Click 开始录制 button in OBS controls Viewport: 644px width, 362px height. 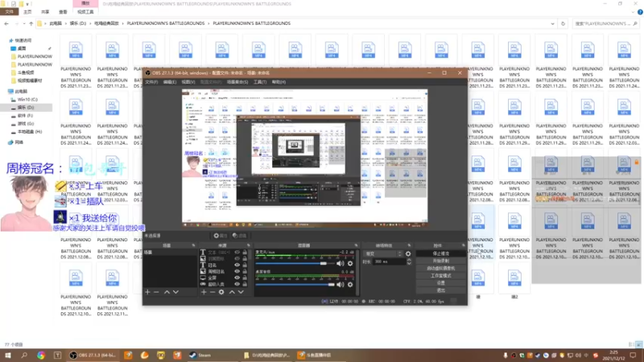440,261
